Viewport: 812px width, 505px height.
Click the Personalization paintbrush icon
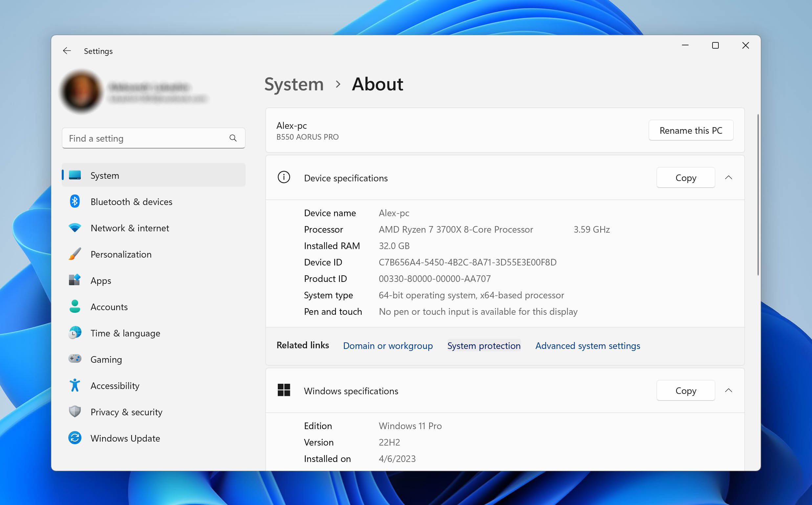[75, 254]
